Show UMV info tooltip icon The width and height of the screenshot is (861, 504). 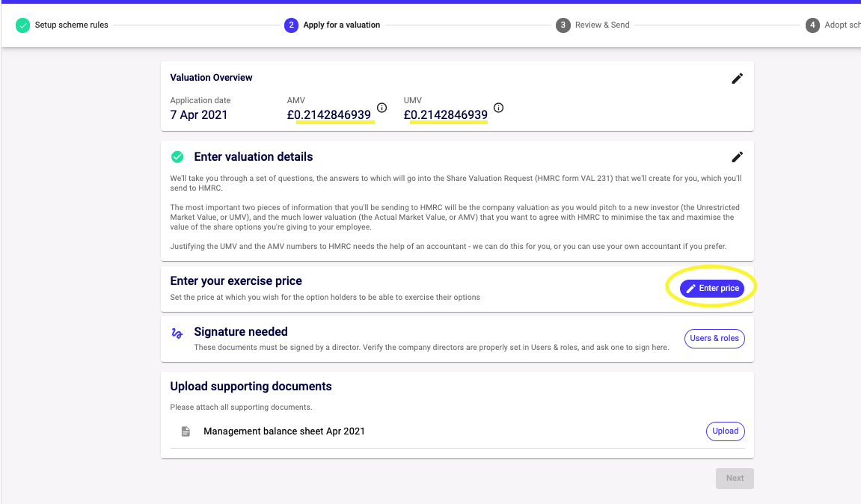pyautogui.click(x=498, y=108)
